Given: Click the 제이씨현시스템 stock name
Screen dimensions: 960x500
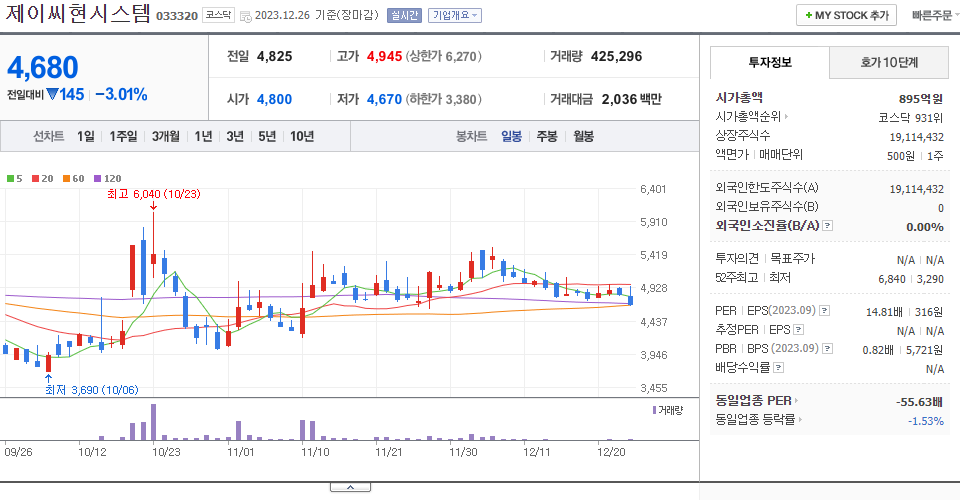Looking at the screenshot, I should 78,13.
